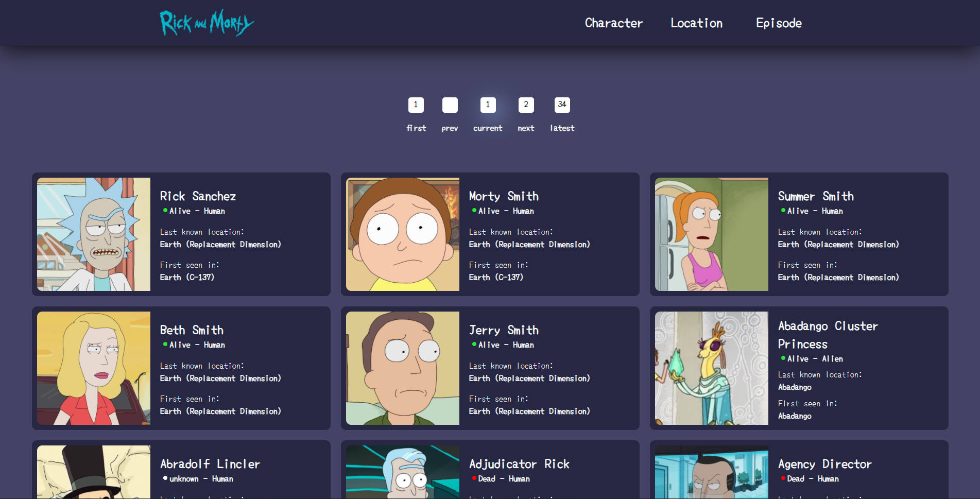Select the Adjudicator Rick name heading
Image resolution: width=980 pixels, height=499 pixels.
[x=519, y=464]
